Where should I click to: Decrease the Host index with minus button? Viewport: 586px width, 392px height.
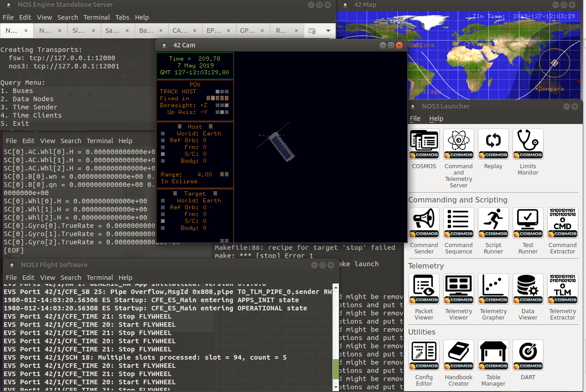(211, 126)
